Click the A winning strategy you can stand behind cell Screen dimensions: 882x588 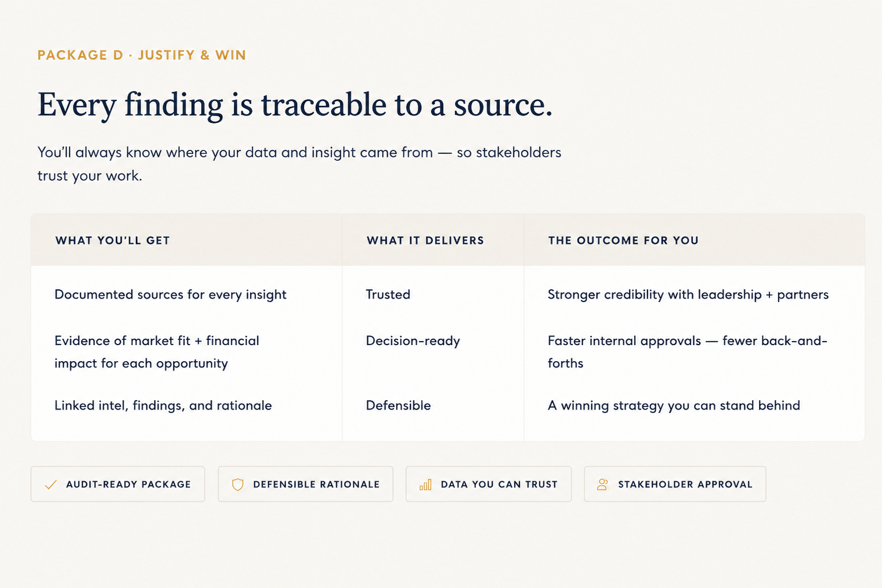(674, 405)
